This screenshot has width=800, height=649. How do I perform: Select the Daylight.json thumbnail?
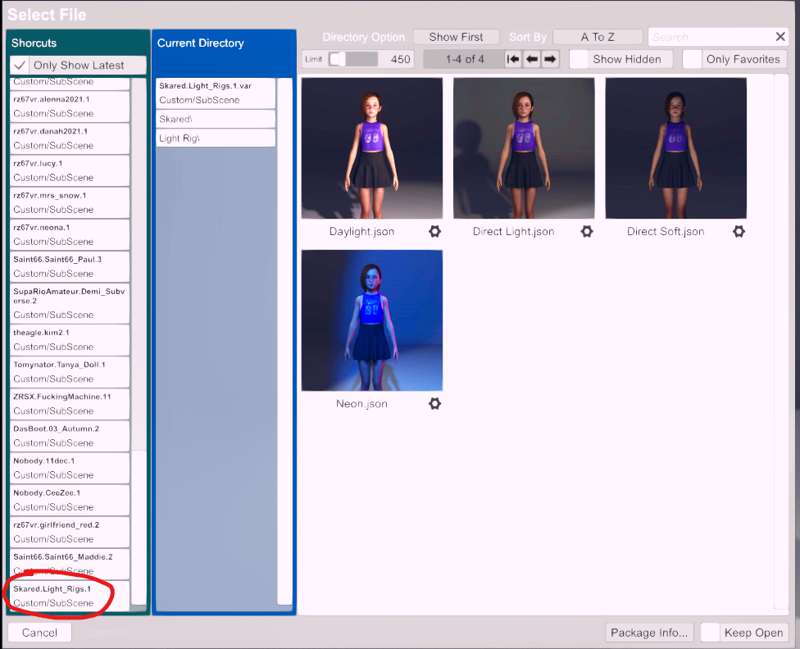click(x=372, y=148)
